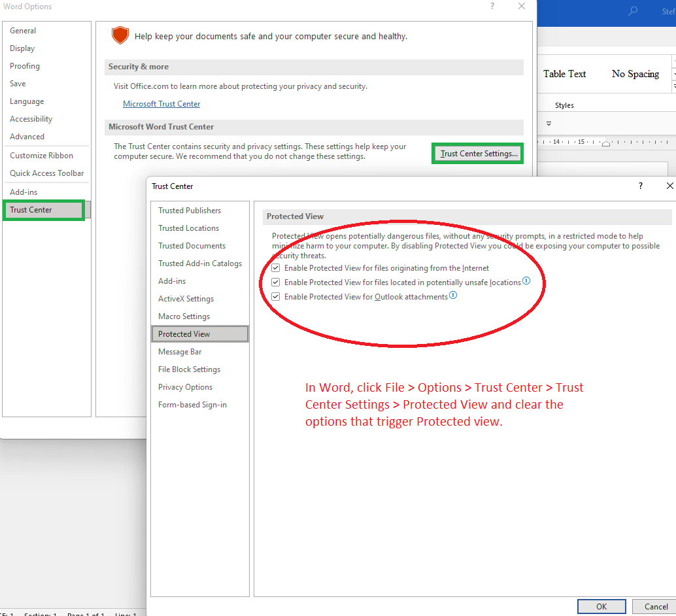Click the info icon beside Outlook attachments option
Viewport: 676px width, 616px height.
coord(452,296)
